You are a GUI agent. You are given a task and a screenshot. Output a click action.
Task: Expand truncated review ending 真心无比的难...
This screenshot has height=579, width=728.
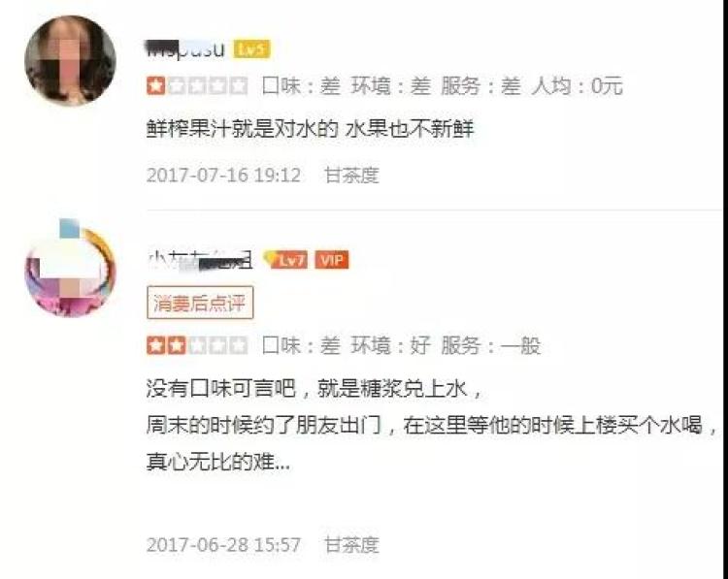point(217,462)
